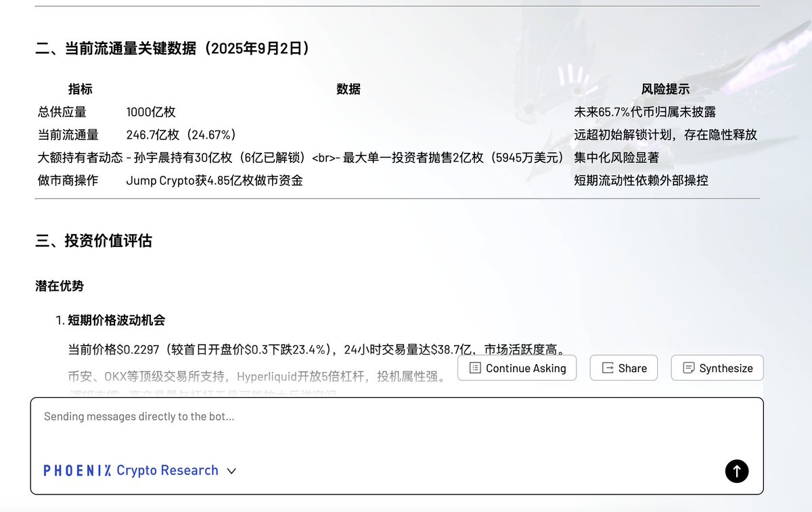Click the "当前价格$0.2297" sentence
The height and width of the screenshot is (512, 812).
(x=317, y=350)
